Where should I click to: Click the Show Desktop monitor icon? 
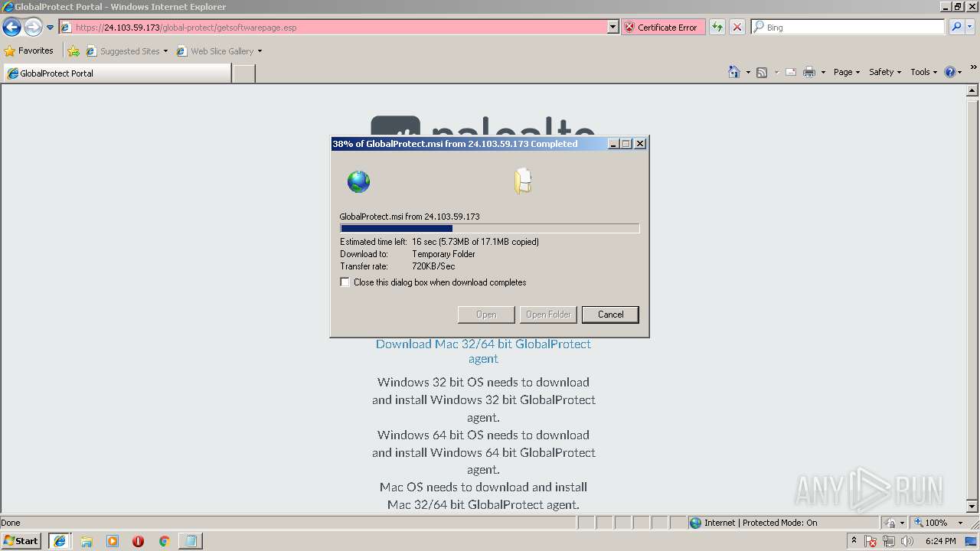pos(972,541)
